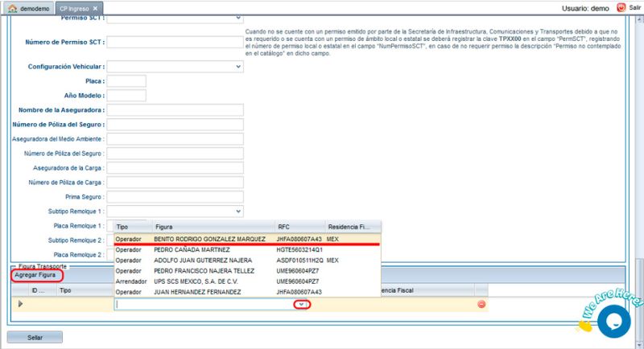644x349 pixels.
Task: Select Pedro Cañada Martinez operator entry
Action: tap(193, 250)
